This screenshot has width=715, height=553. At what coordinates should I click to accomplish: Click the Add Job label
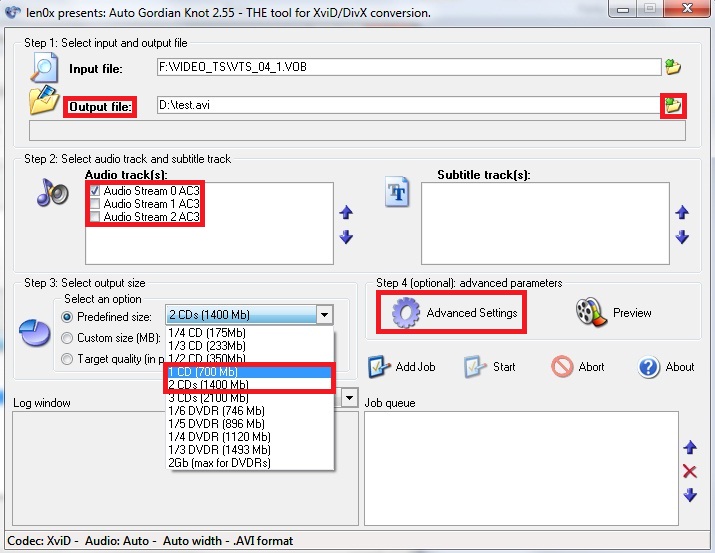point(415,367)
